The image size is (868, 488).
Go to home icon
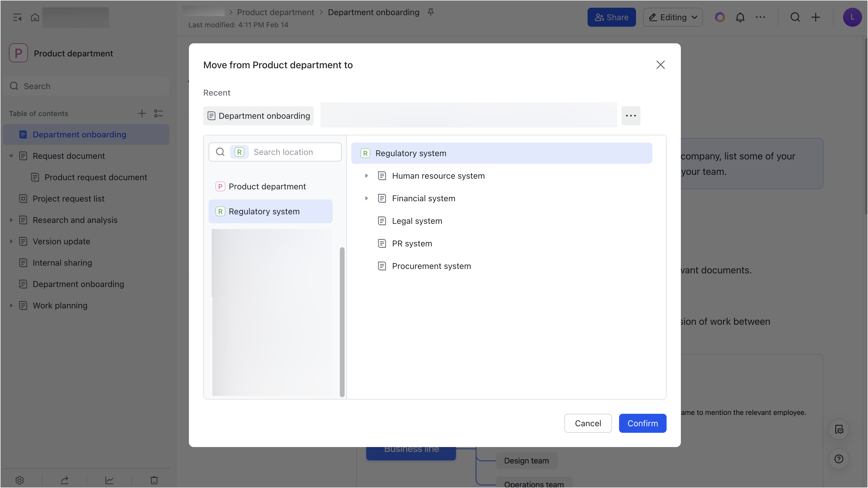35,17
